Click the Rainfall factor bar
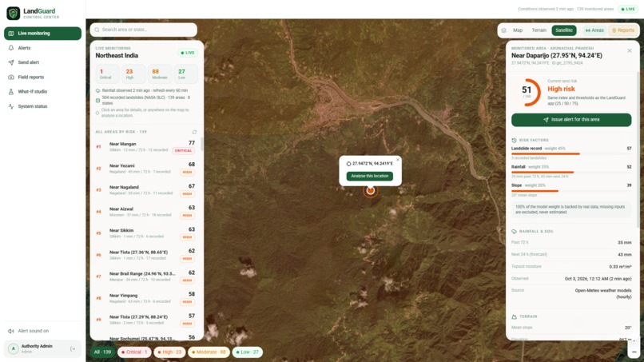 point(571,172)
